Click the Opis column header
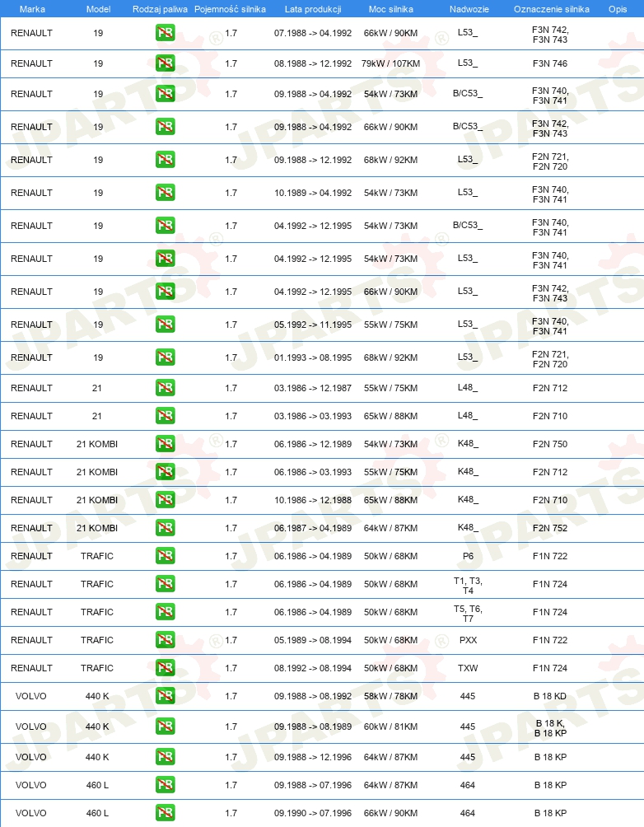Viewport: 644px width, 827px height. 618,9
